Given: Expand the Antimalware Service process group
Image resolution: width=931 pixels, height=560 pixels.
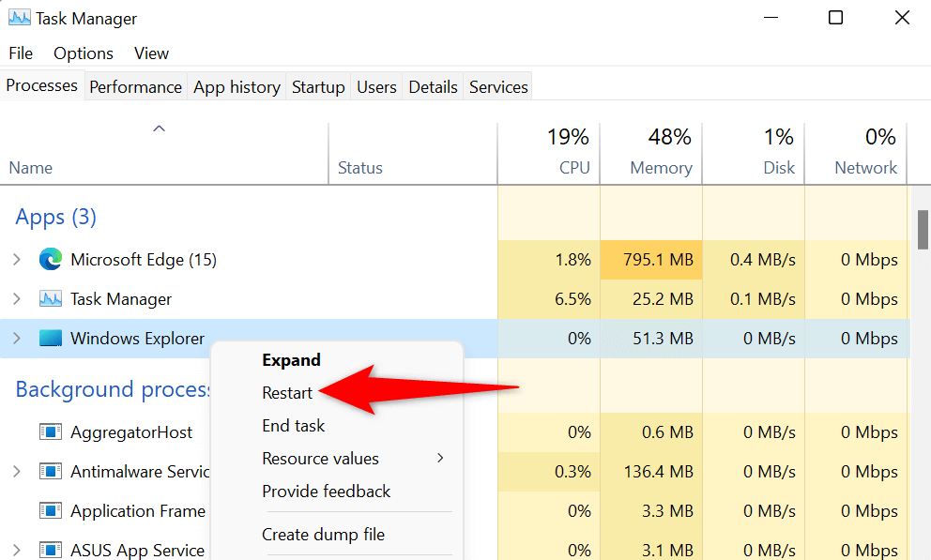Looking at the screenshot, I should (x=17, y=472).
